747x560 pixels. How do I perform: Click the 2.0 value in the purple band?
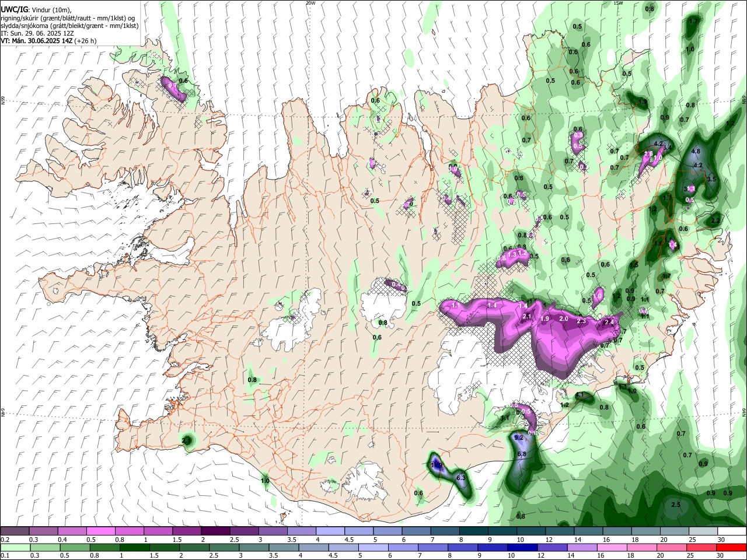click(564, 319)
